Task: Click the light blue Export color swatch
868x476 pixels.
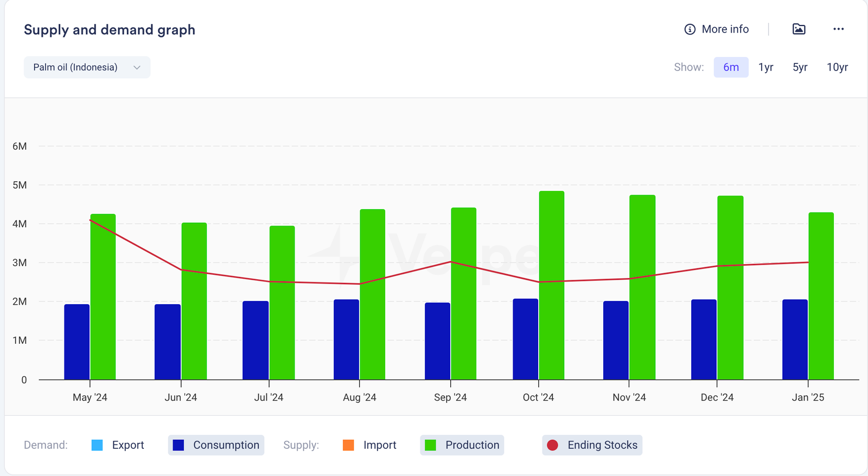Action: [97, 445]
